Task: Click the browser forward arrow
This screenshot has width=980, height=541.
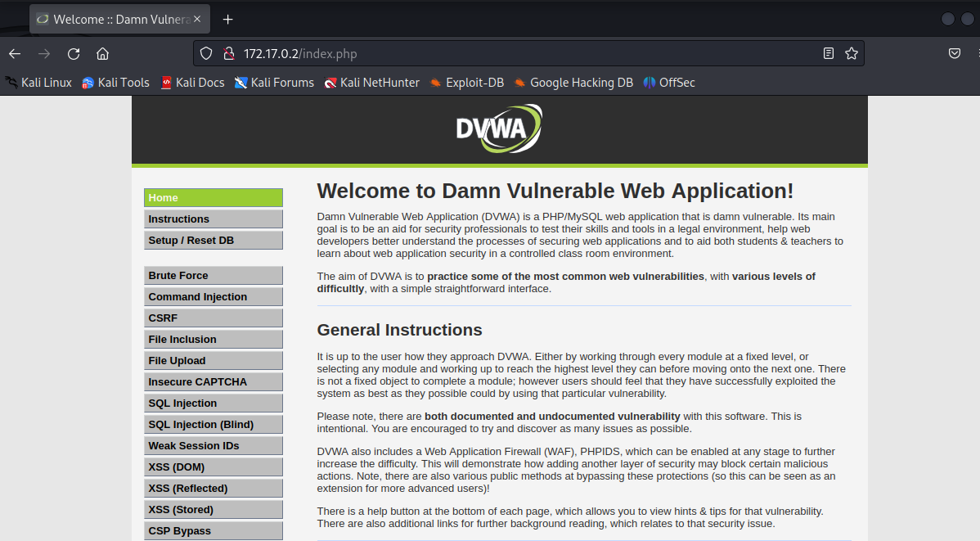Action: [43, 54]
